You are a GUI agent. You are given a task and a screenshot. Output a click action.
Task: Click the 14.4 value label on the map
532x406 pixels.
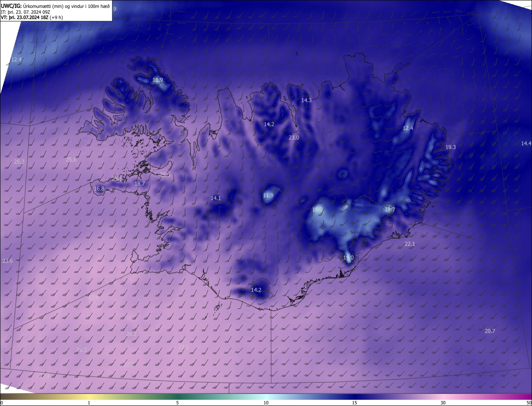tap(526, 144)
